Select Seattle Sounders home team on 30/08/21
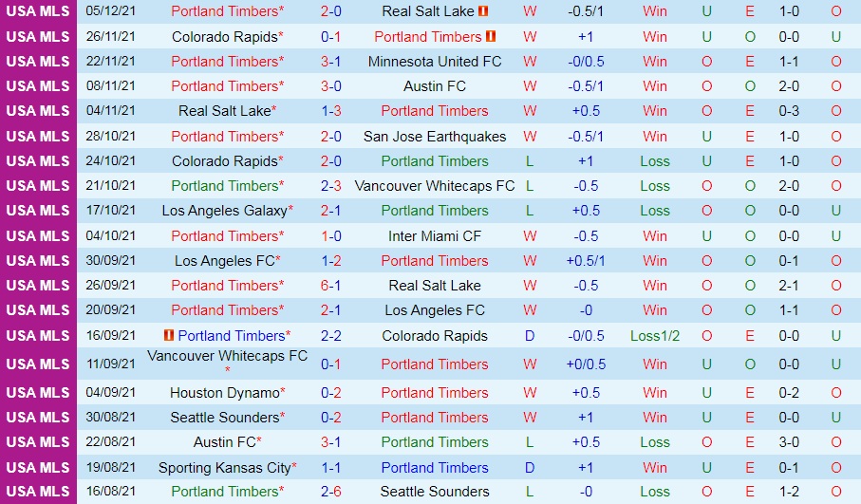 (224, 418)
